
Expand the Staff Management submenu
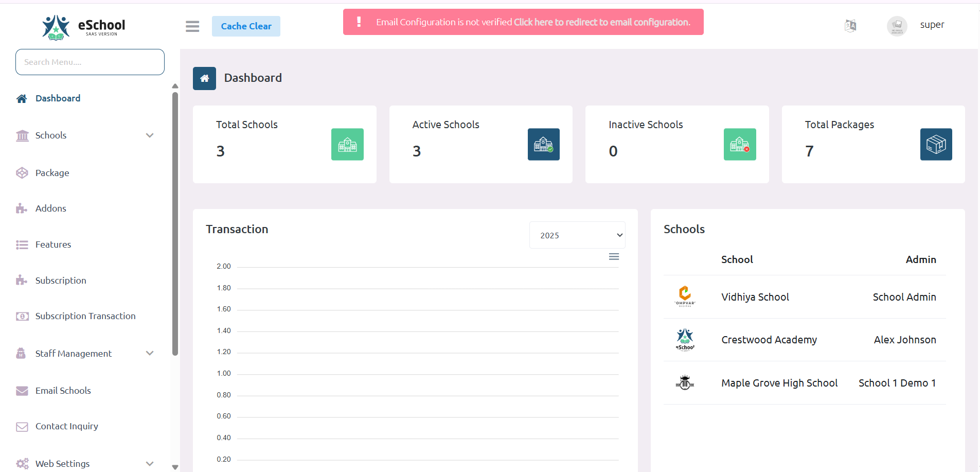pyautogui.click(x=150, y=353)
